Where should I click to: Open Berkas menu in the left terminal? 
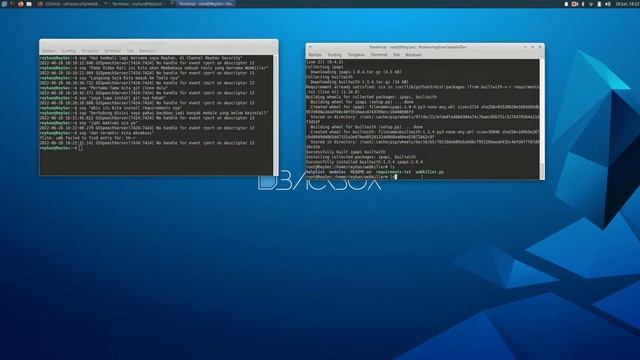click(49, 51)
